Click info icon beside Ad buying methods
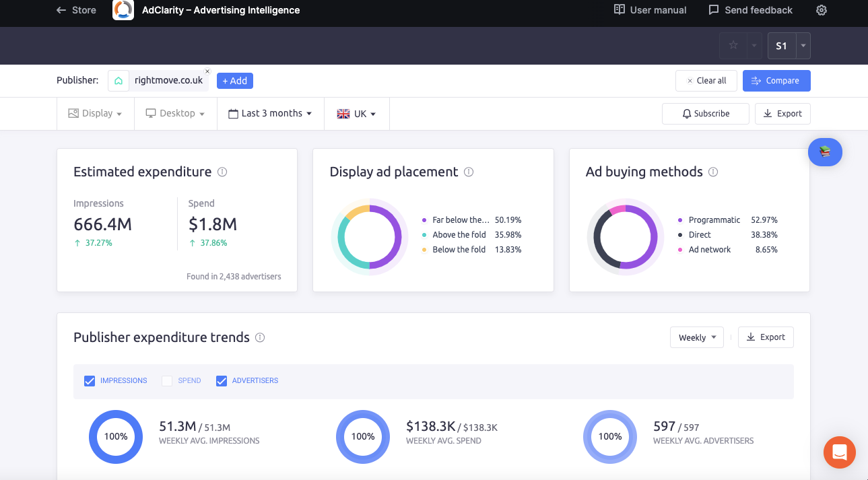This screenshot has width=868, height=480. (713, 172)
